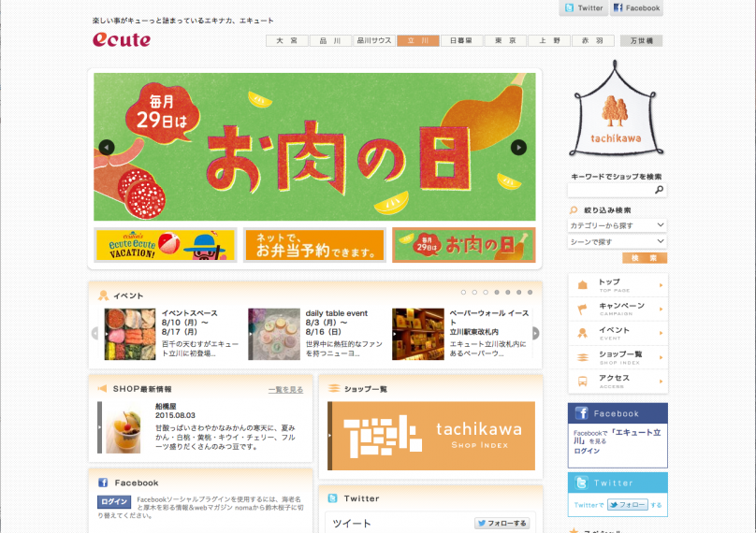The width and height of the screenshot is (756, 533).
Task: Click the ribbon icon beside イベント in sidebar
Action: point(582,333)
